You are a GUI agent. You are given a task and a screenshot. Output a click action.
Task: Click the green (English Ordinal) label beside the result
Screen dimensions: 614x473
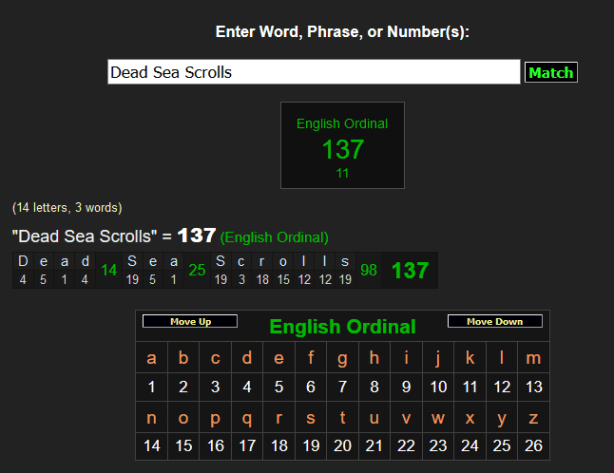coord(274,237)
